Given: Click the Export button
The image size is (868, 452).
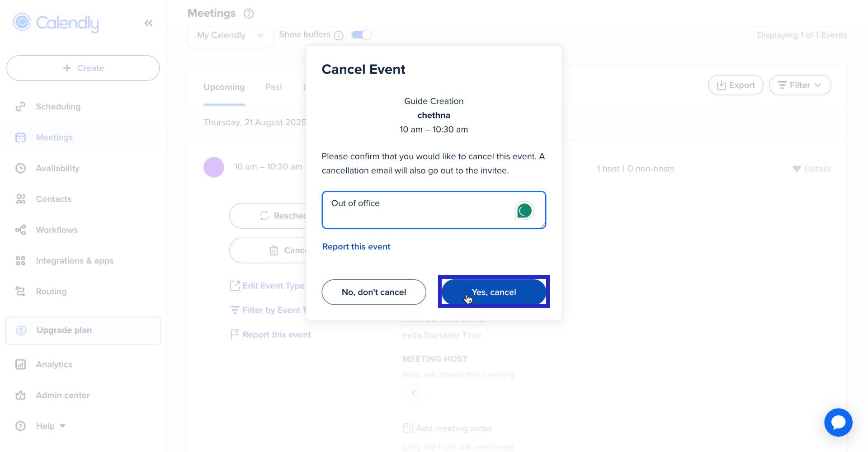Looking at the screenshot, I should [x=736, y=85].
